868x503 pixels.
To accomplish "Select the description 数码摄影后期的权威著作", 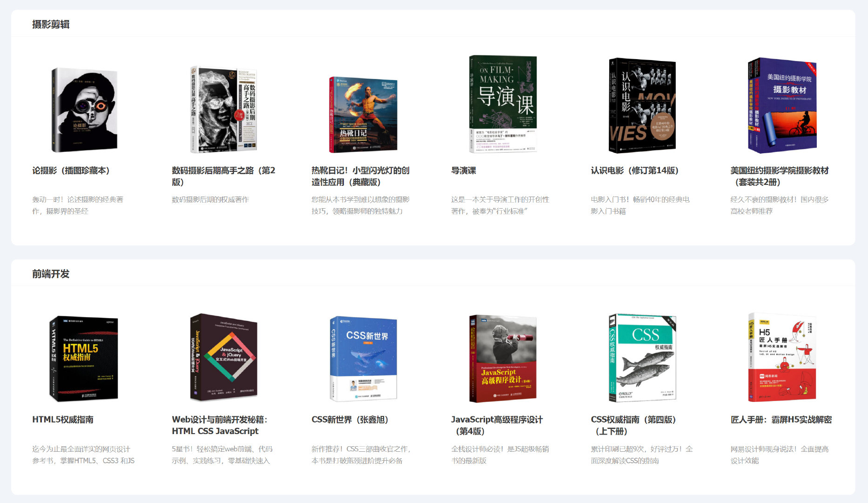I will tap(210, 199).
